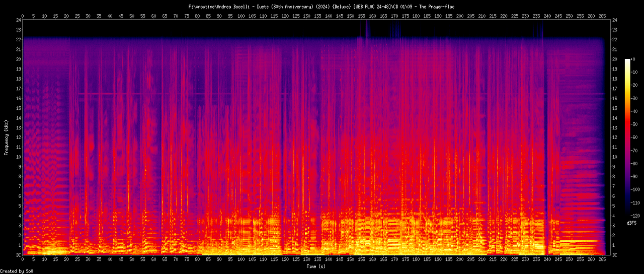Click the 50 second tick on the bottom time axis
The width and height of the screenshot is (644, 274).
(132, 260)
